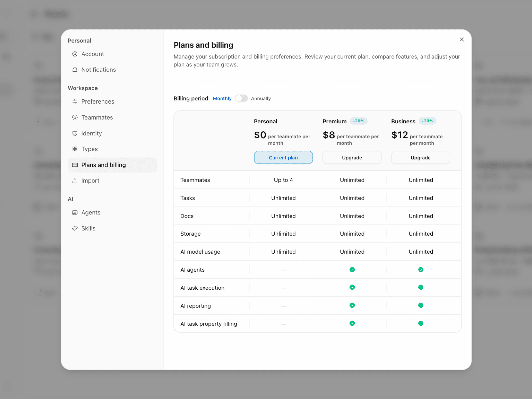Viewport: 532px width, 399px height.
Task: Click the Premium -20% discount badge
Action: click(x=358, y=121)
